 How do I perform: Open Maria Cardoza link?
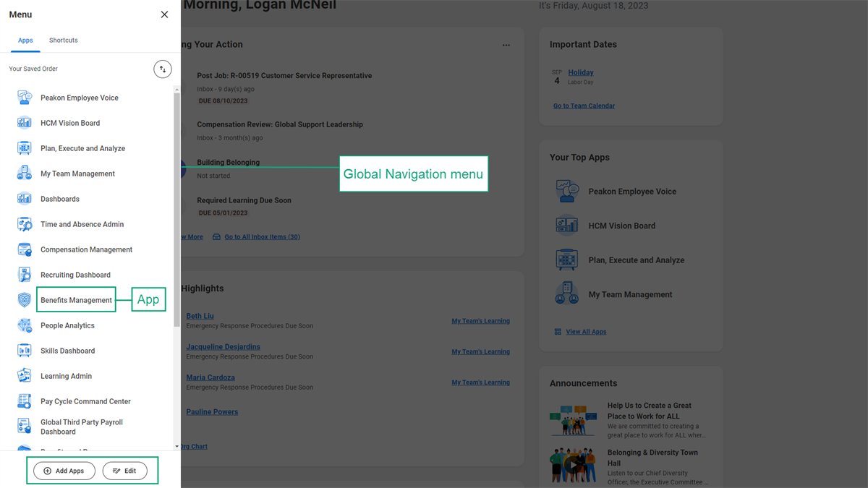(210, 377)
